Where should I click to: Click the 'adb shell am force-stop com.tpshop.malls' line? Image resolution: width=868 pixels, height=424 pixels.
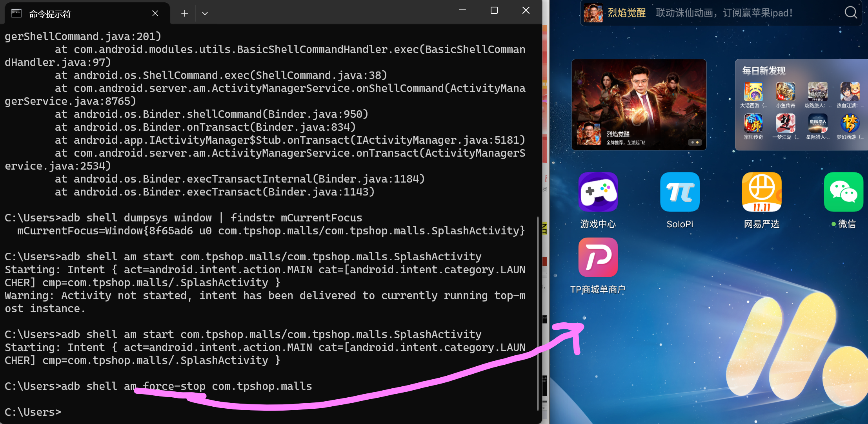pyautogui.click(x=158, y=386)
